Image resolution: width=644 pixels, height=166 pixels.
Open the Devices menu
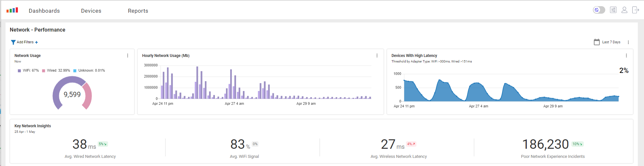coord(91,11)
